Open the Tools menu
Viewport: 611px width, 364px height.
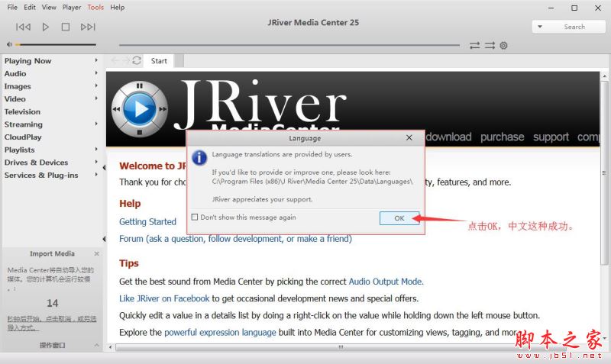coord(95,7)
